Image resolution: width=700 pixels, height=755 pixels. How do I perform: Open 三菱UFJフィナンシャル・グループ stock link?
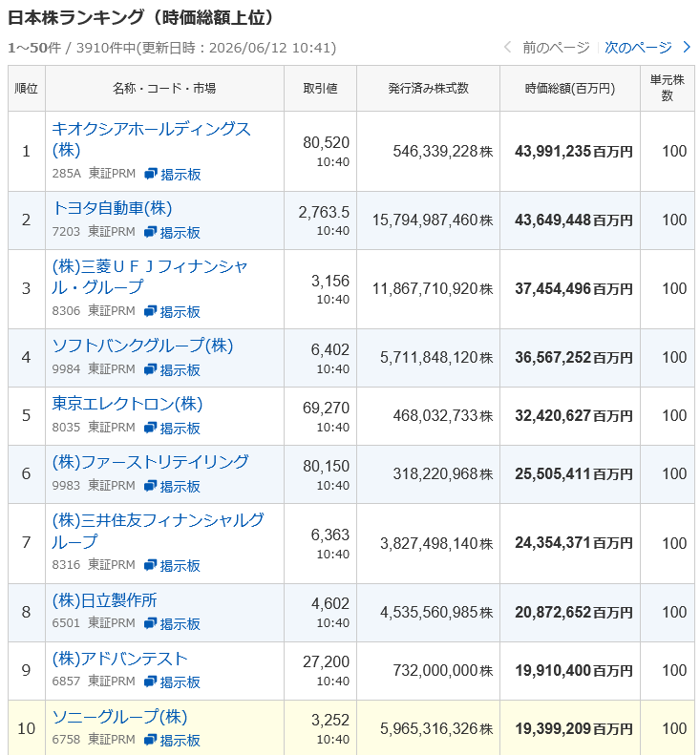click(x=150, y=277)
